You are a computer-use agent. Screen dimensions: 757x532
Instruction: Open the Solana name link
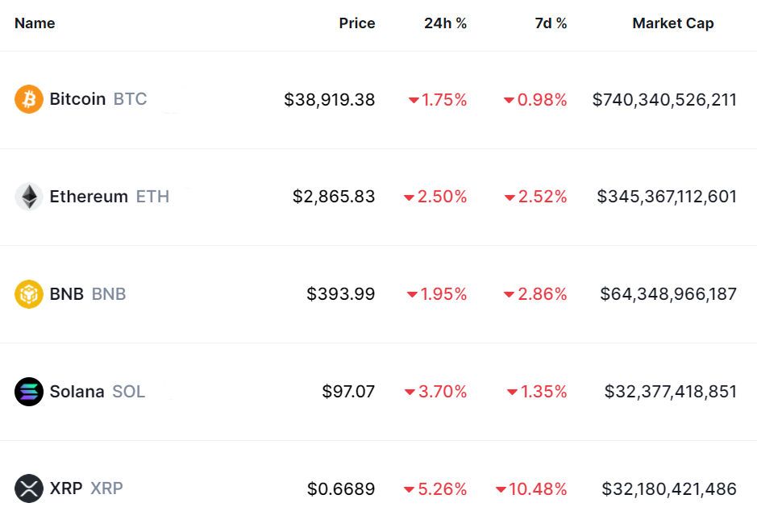(x=77, y=392)
